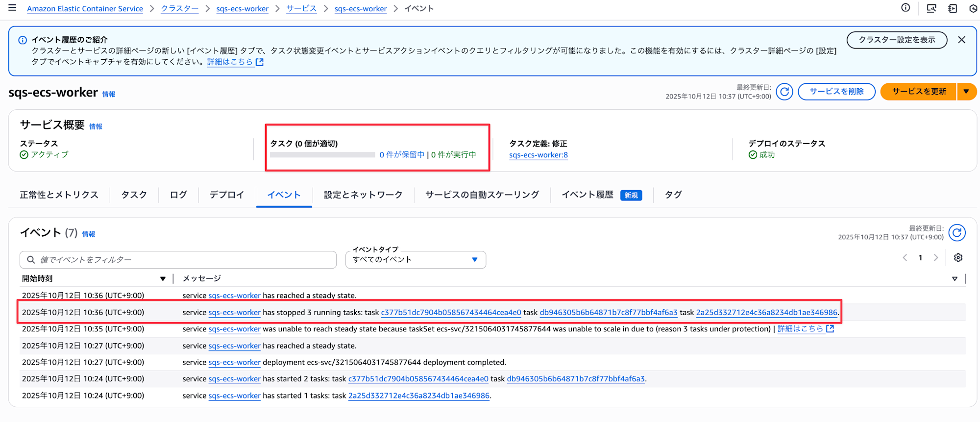The height and width of the screenshot is (422, 980).
Task: Go to previous events page
Action: tap(905, 258)
